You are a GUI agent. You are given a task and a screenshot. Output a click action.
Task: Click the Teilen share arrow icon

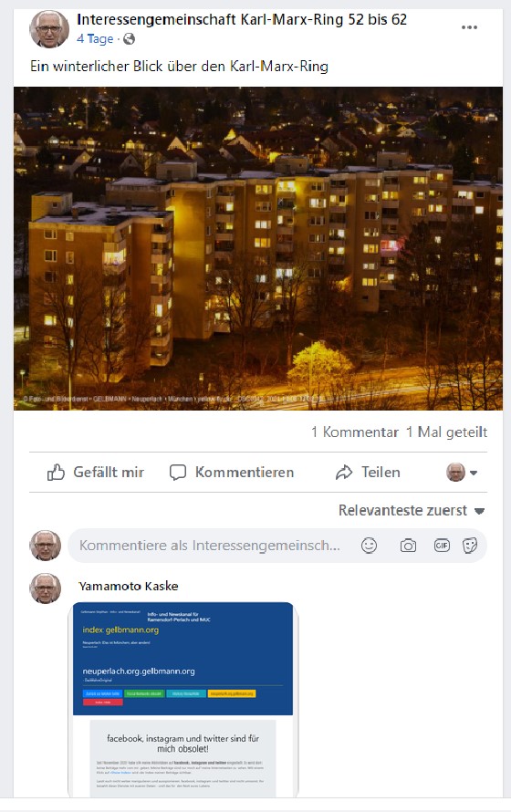coord(344,473)
